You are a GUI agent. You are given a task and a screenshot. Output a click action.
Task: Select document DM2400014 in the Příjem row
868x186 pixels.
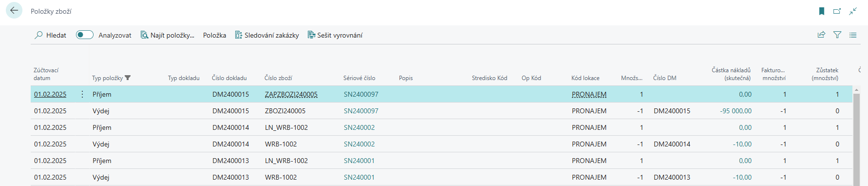pos(231,127)
